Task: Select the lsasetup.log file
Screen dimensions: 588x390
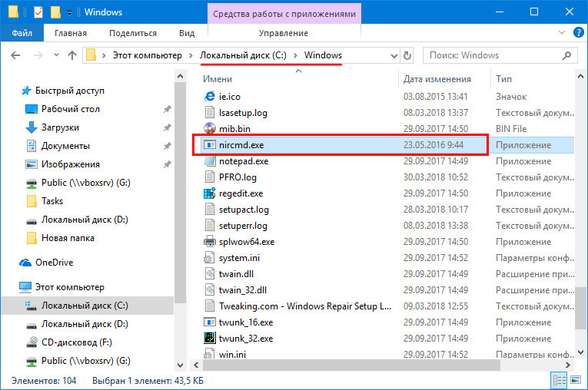Action: [x=243, y=113]
